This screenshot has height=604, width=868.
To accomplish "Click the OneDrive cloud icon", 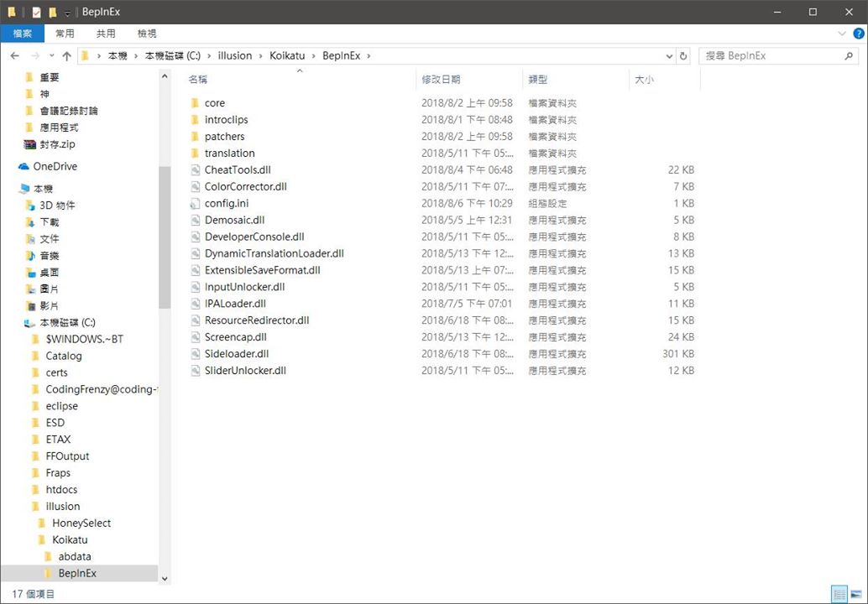I will (24, 167).
